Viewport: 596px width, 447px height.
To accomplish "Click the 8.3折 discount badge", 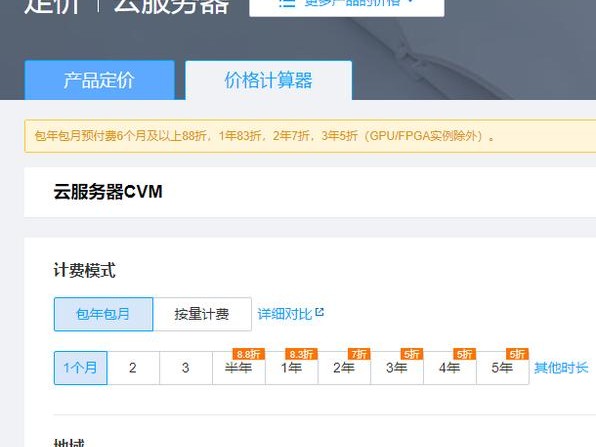I will (301, 354).
